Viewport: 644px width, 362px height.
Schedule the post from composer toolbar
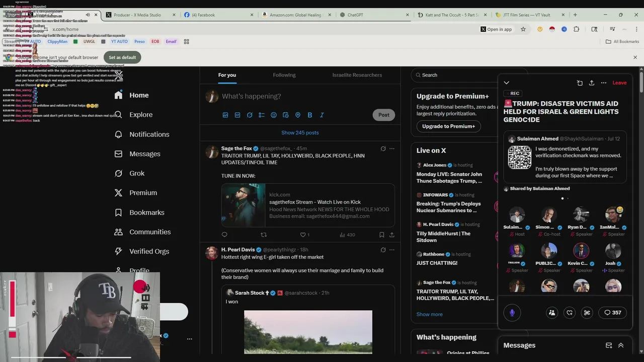coord(286,115)
